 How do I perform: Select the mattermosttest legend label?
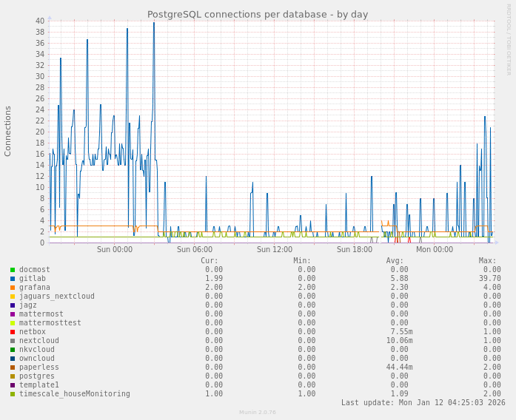click(x=50, y=322)
